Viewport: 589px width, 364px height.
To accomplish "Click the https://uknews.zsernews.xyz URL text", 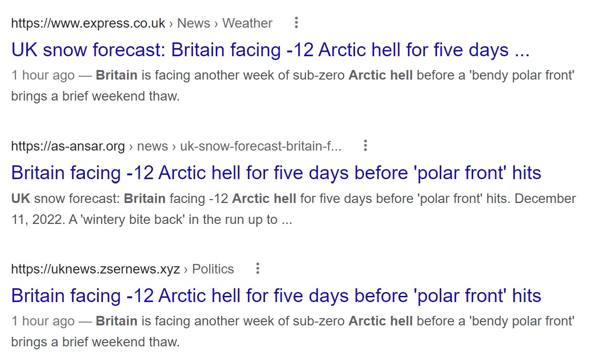I will [95, 269].
